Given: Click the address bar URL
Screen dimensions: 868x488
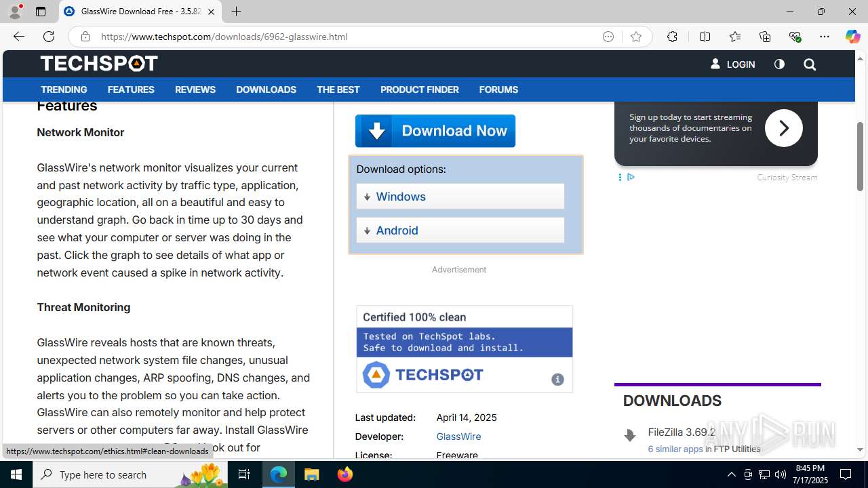Looking at the screenshot, I should [224, 37].
